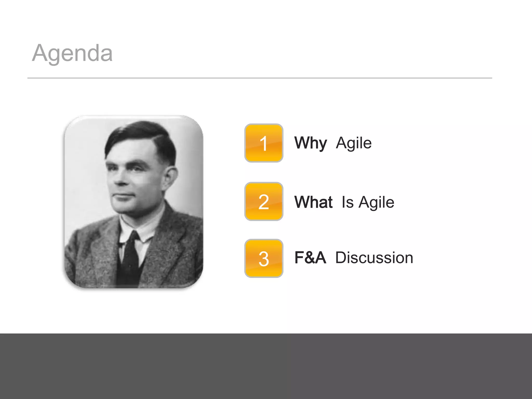Click the orange number 3 badge

[x=264, y=258]
